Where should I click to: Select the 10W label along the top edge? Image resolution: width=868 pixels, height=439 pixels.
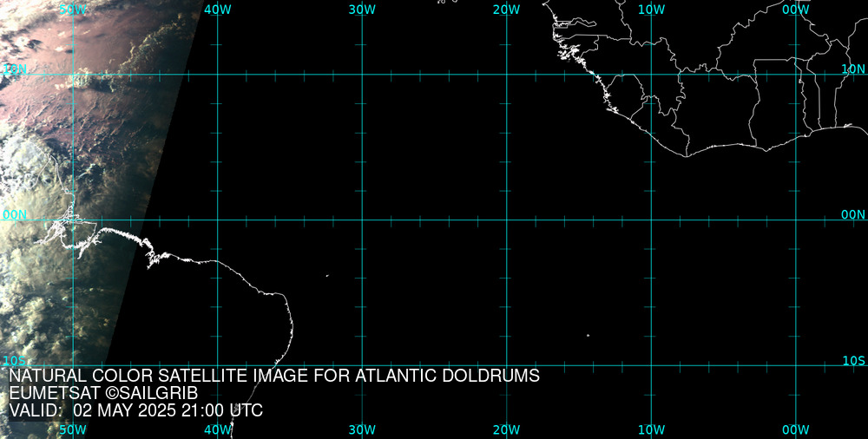click(651, 10)
